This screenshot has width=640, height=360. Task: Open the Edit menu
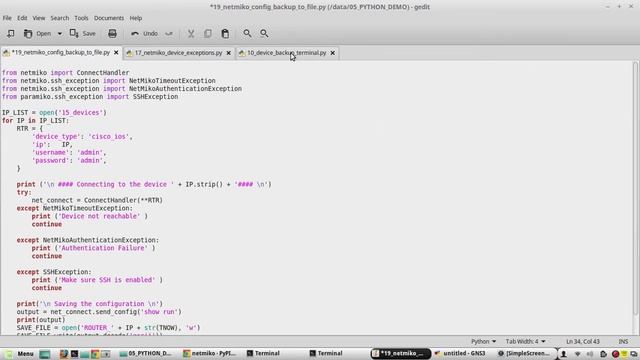click(x=22, y=18)
